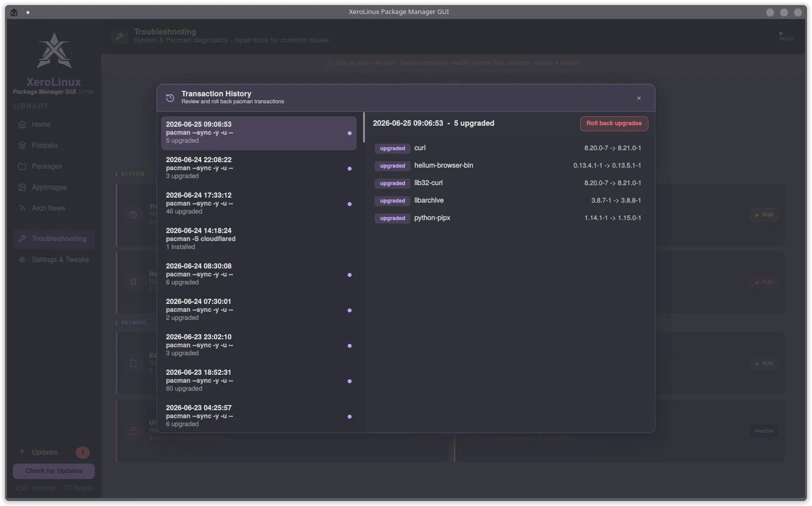The height and width of the screenshot is (506, 812).
Task: Click the Updates arrow icon
Action: [x=22, y=453]
